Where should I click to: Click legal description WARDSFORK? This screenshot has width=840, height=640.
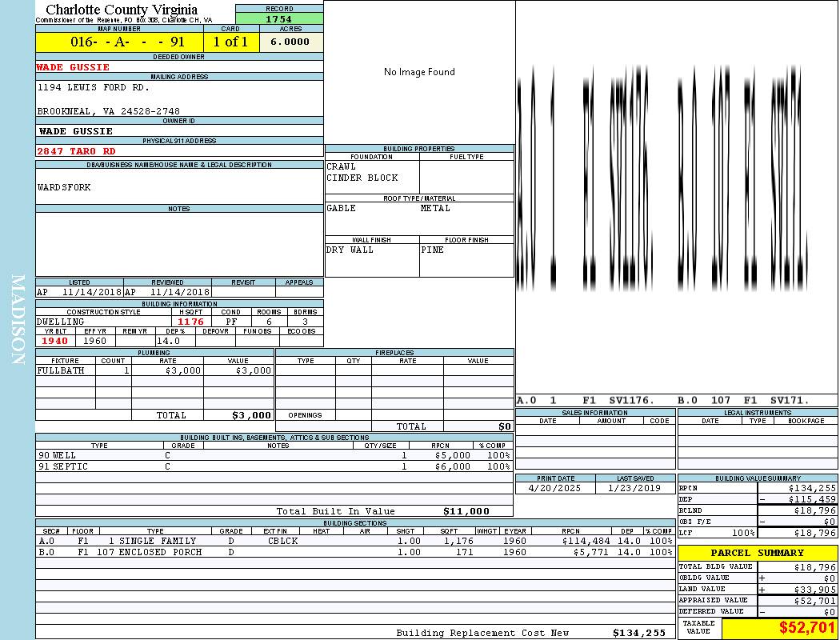[x=64, y=187]
